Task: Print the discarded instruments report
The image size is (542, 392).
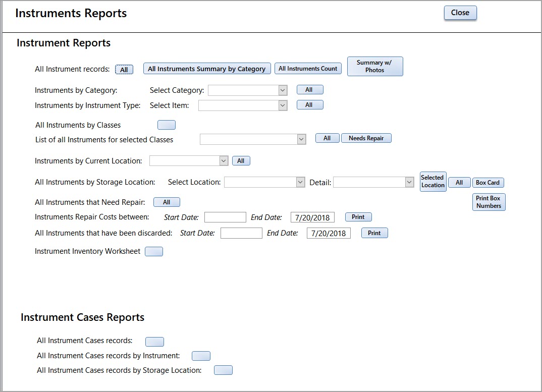Action: click(374, 233)
